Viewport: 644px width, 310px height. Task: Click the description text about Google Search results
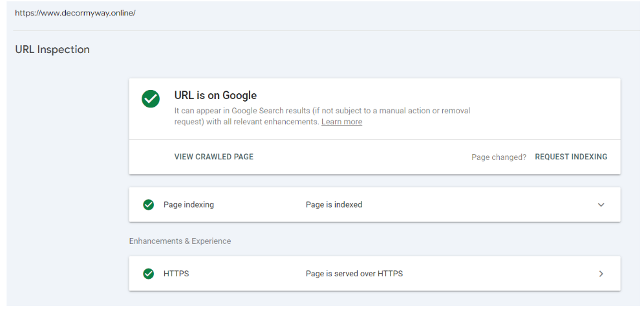[x=323, y=116]
